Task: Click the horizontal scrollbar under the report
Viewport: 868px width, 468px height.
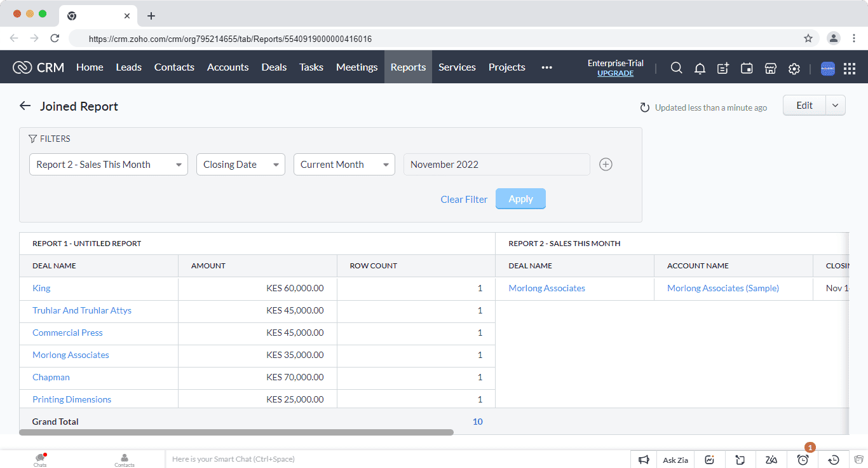Action: click(x=236, y=432)
